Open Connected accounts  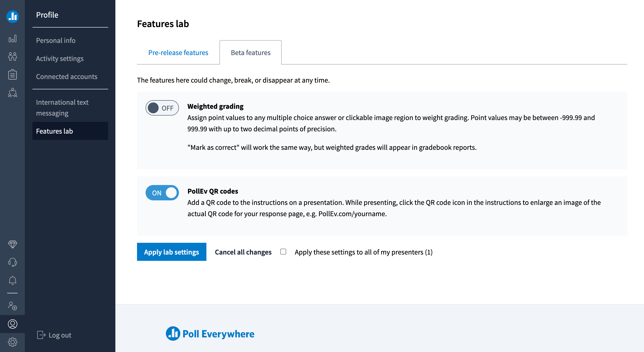coord(66,76)
